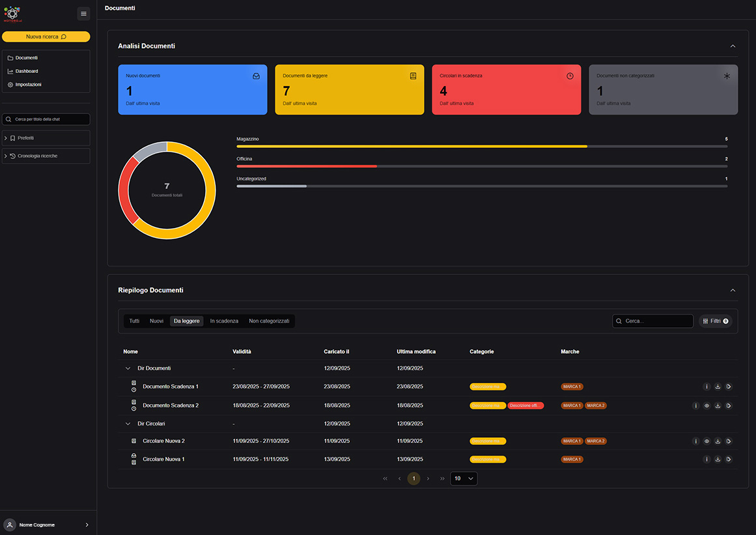Click the hamburger menu icon in the sidebar
The image size is (756, 535).
pyautogui.click(x=83, y=14)
